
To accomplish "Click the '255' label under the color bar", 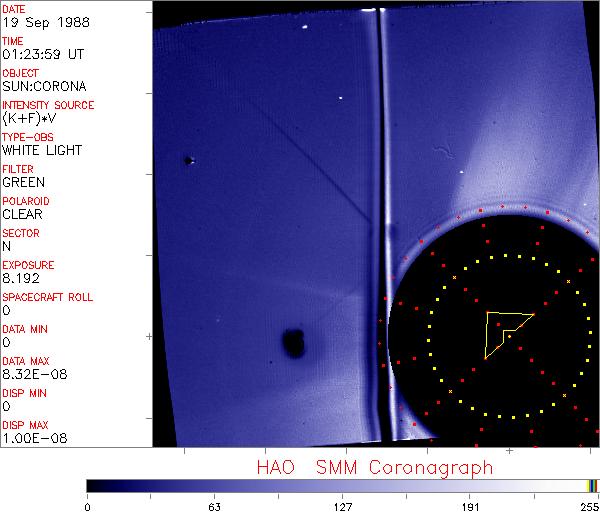I will coord(587,506).
